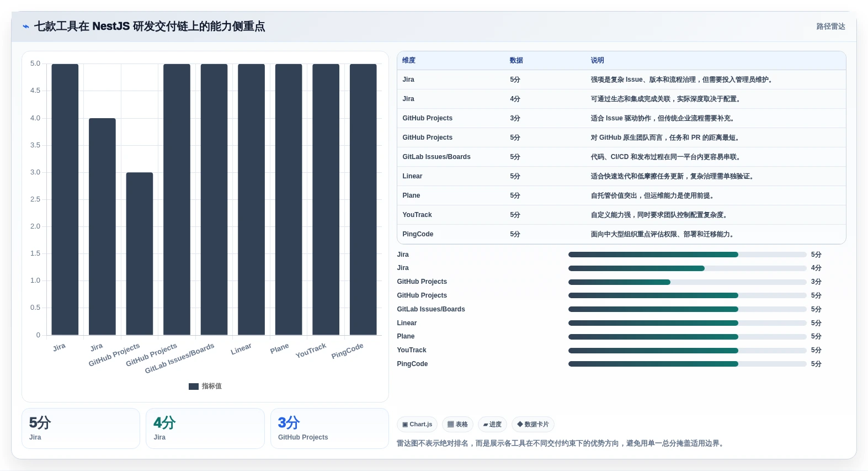This screenshot has width=868, height=471.
Task: Open the 5分 Jira summary card
Action: coord(81,428)
